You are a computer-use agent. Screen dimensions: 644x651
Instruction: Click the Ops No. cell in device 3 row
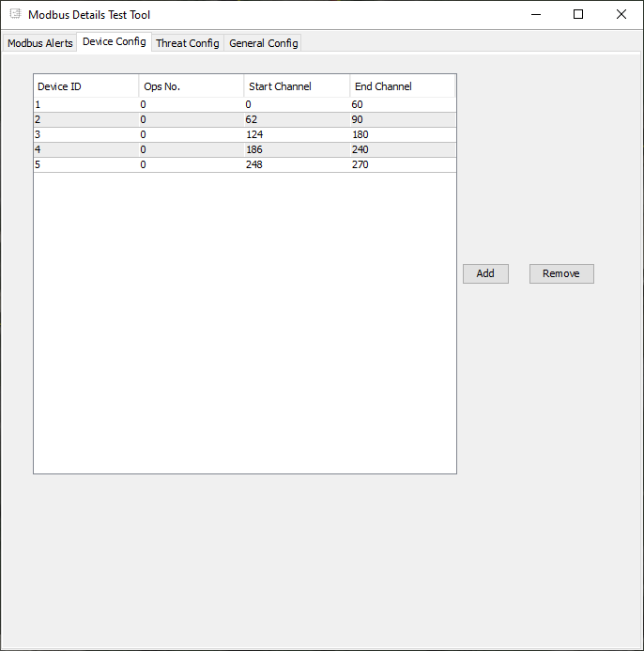(192, 134)
